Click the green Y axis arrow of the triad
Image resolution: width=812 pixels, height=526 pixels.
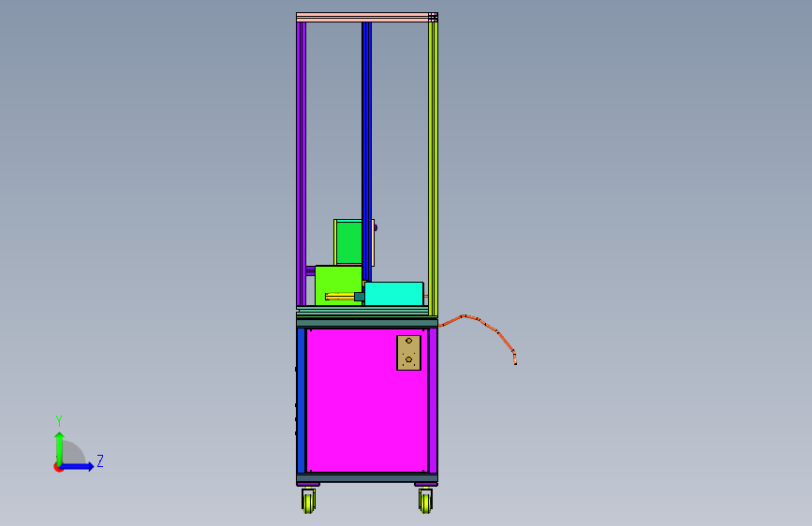[60, 447]
